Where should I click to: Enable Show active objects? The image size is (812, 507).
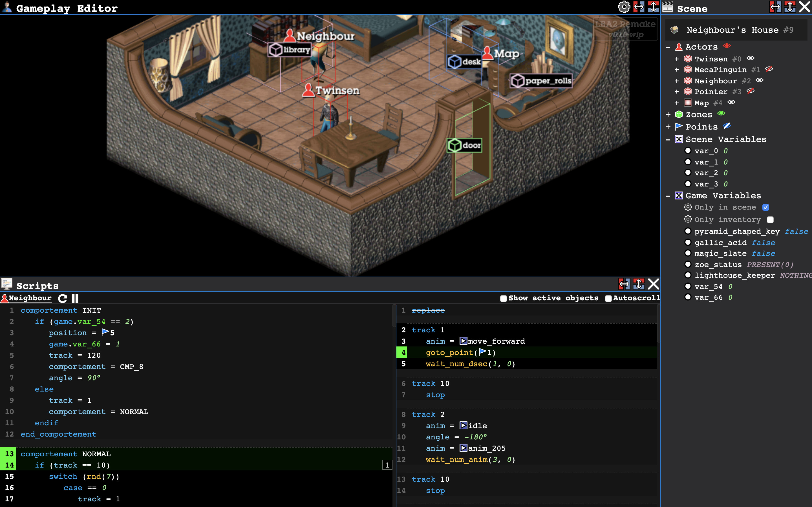tap(503, 299)
